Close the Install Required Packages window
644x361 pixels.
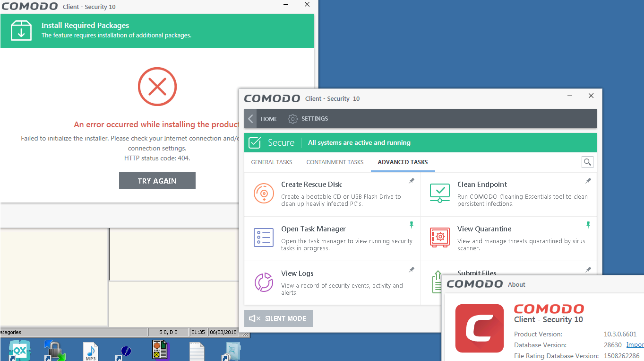[x=307, y=4]
